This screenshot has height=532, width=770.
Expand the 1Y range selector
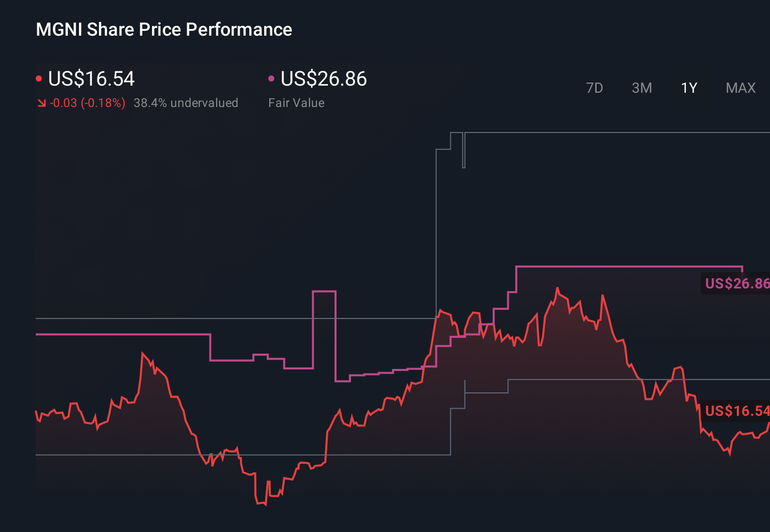coord(688,88)
